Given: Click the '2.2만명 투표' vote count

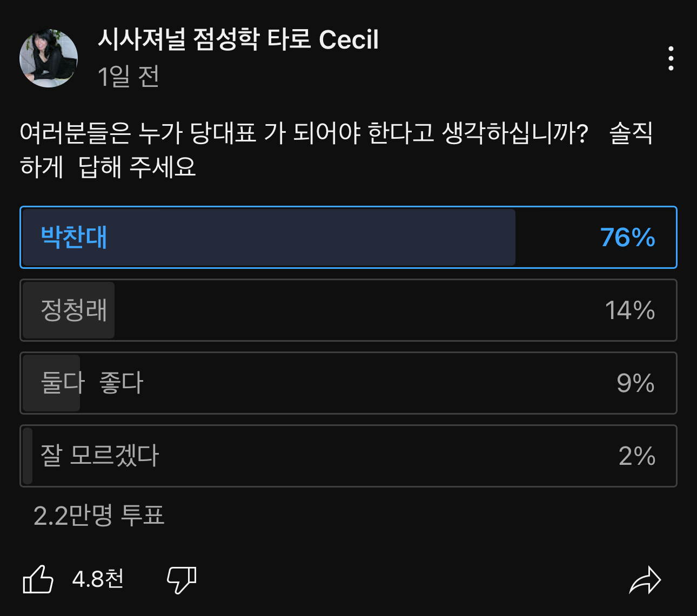Looking at the screenshot, I should [99, 515].
